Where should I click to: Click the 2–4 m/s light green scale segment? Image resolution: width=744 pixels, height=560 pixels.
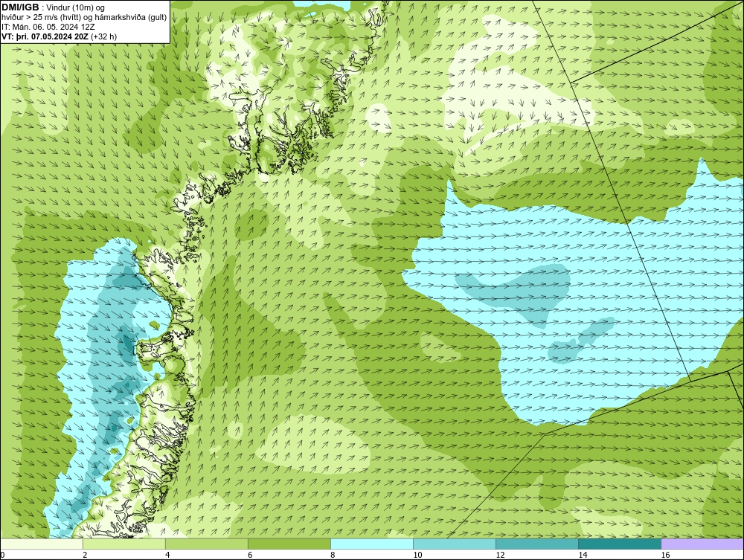124,544
